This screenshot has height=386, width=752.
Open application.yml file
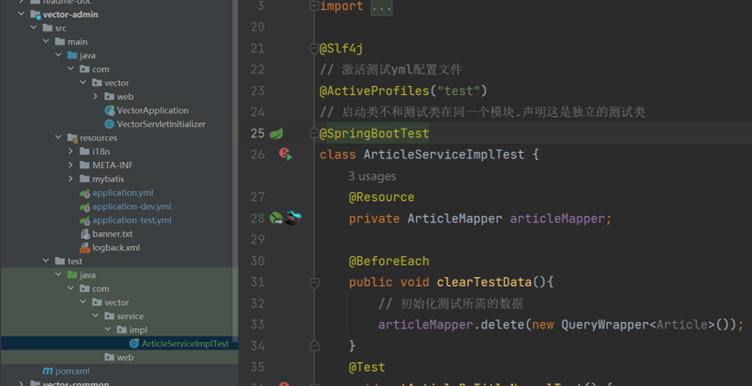click(123, 193)
